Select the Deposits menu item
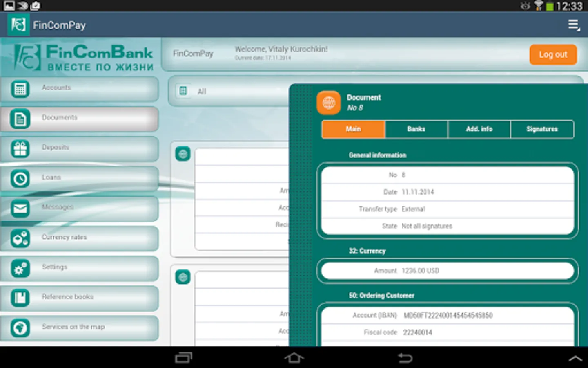This screenshot has width=588, height=368. click(79, 149)
